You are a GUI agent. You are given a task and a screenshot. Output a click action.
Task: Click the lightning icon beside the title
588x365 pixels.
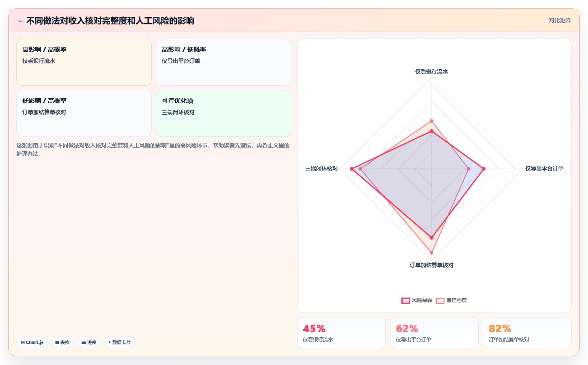[20, 21]
